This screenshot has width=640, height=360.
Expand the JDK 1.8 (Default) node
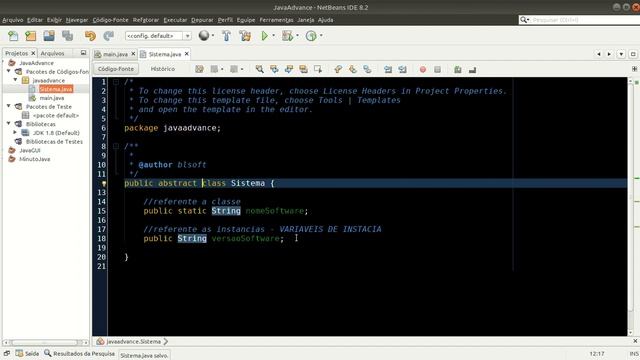16,132
